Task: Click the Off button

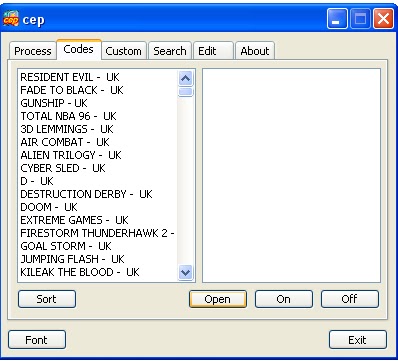Action: pos(350,299)
